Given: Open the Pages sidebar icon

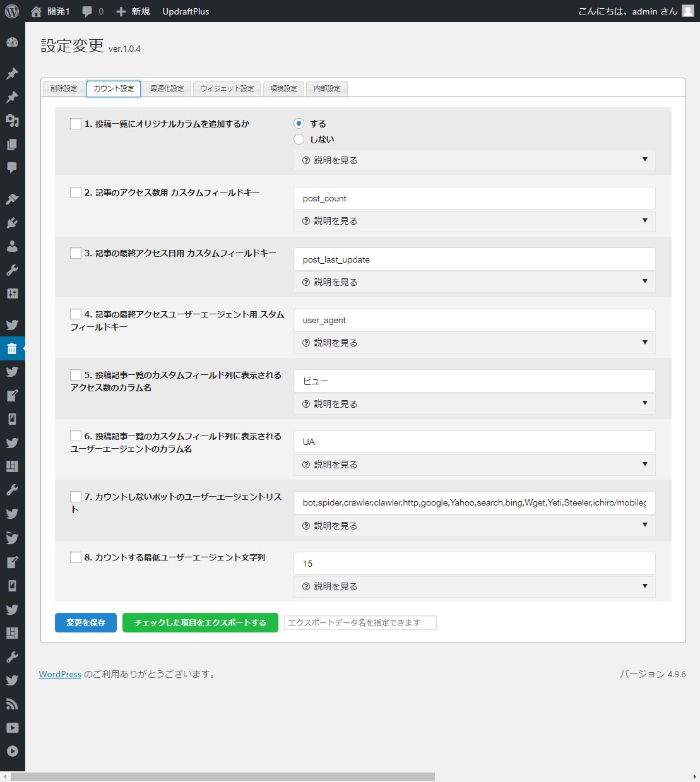Looking at the screenshot, I should (x=12, y=145).
